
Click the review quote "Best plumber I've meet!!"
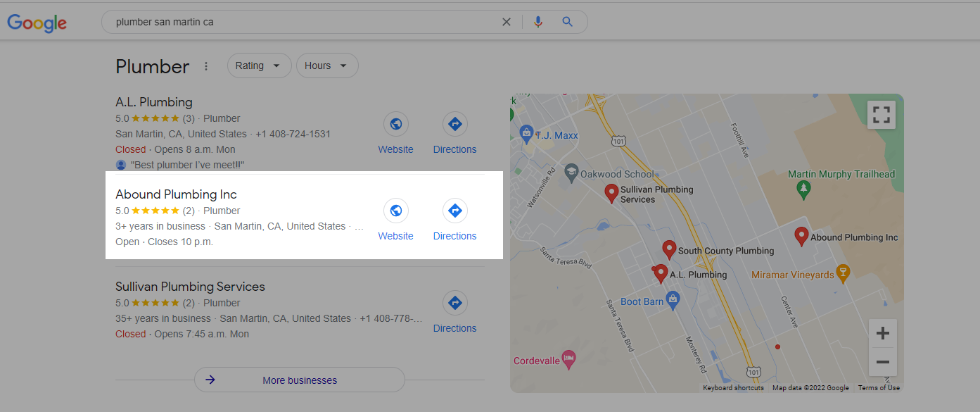coord(187,165)
